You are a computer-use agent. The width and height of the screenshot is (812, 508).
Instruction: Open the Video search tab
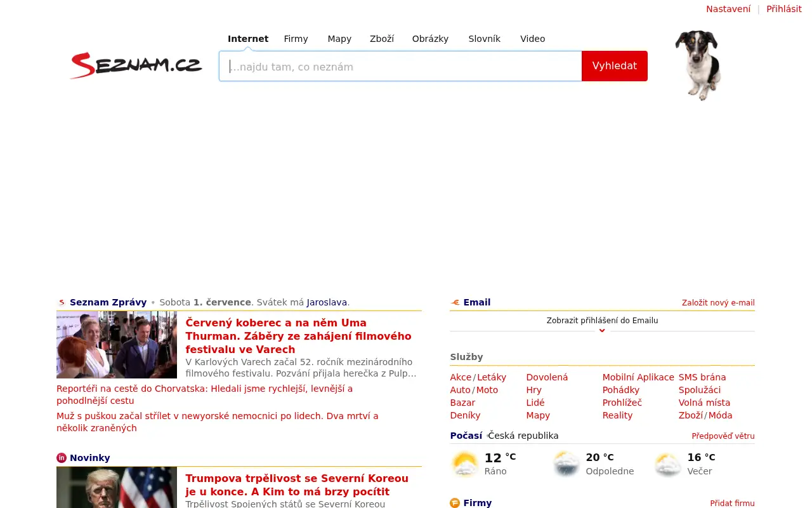533,39
